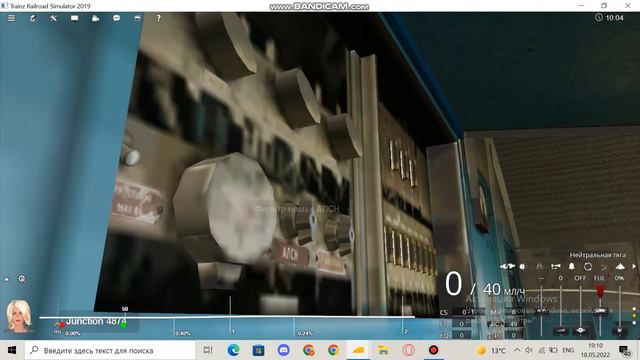Open the chat speech bubble
This screenshot has height=360, width=640.
pos(116,18)
